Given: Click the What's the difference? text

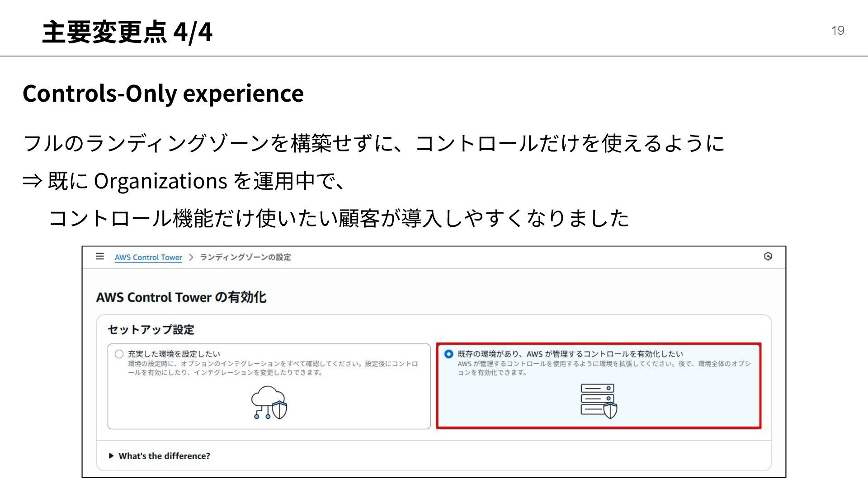Looking at the screenshot, I should pyautogui.click(x=164, y=456).
